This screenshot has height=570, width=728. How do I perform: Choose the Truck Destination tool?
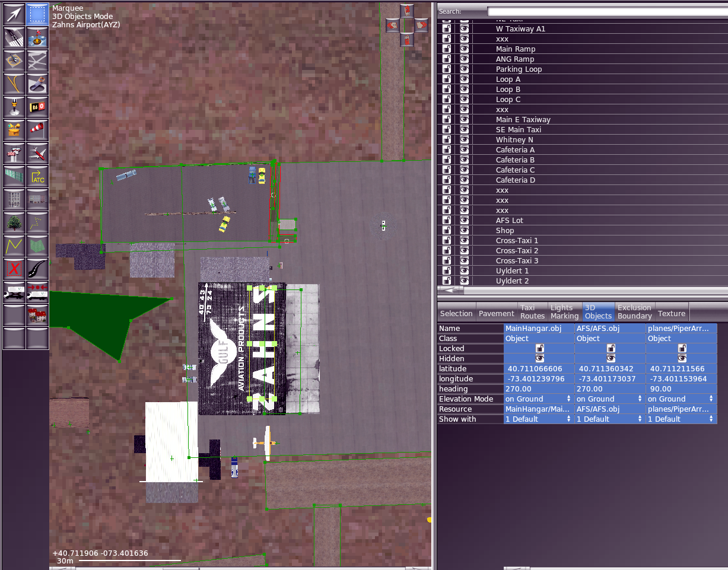pyautogui.click(x=37, y=292)
